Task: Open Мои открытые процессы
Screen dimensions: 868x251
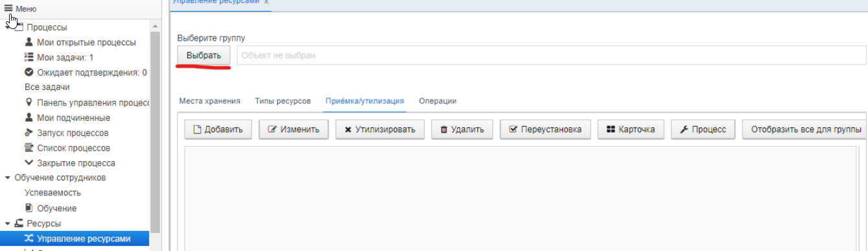Action: tap(86, 43)
